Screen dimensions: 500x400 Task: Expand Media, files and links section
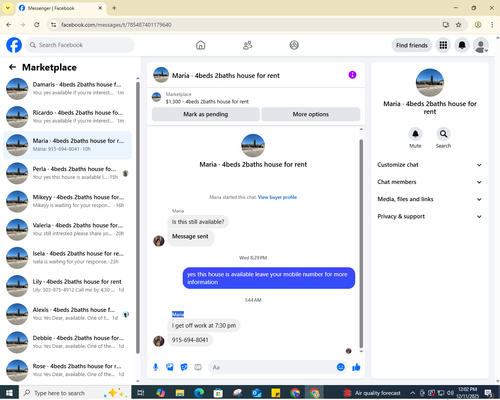pos(430,199)
